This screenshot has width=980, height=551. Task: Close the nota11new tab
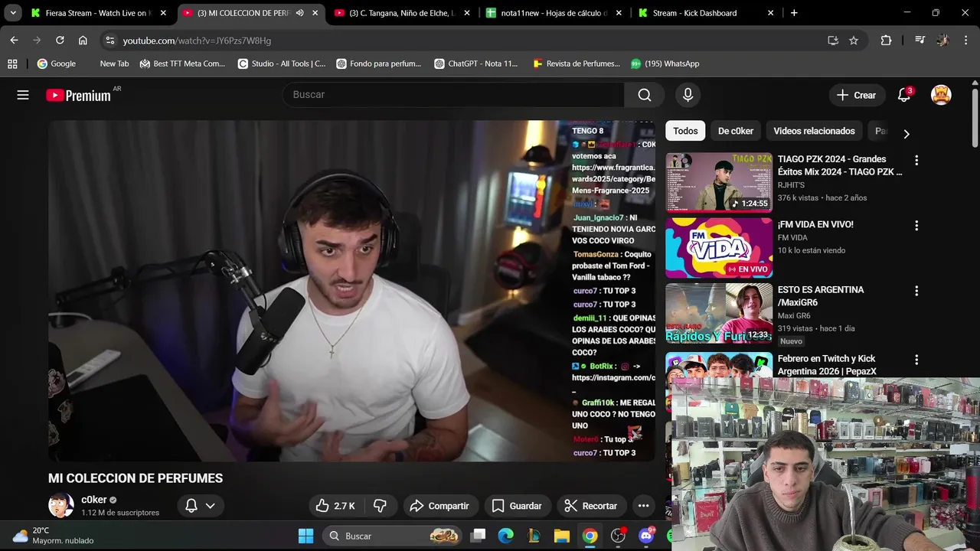coord(619,13)
